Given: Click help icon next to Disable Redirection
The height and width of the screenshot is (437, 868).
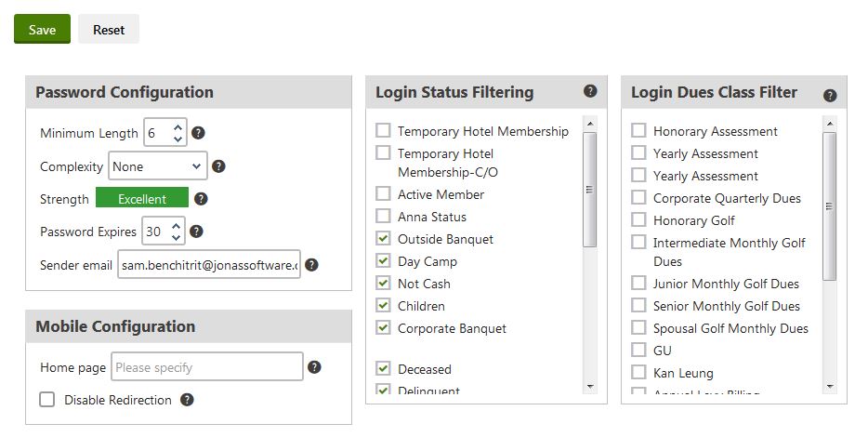Looking at the screenshot, I should (x=187, y=400).
